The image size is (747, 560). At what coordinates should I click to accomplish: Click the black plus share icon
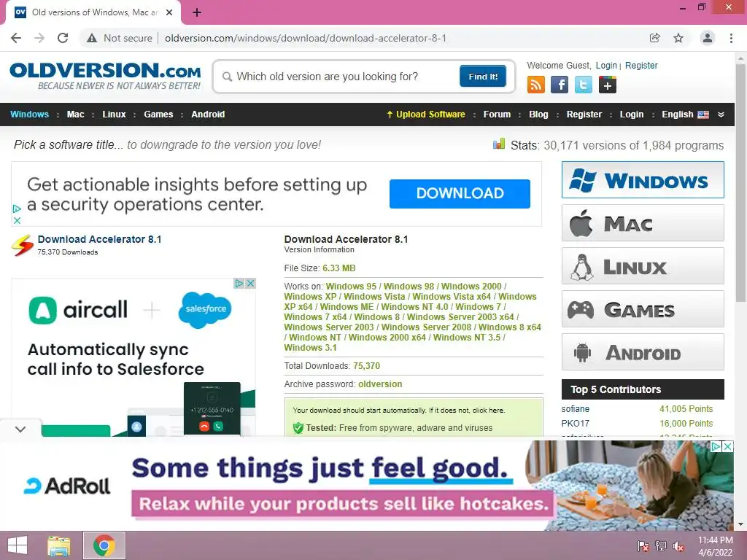(608, 85)
